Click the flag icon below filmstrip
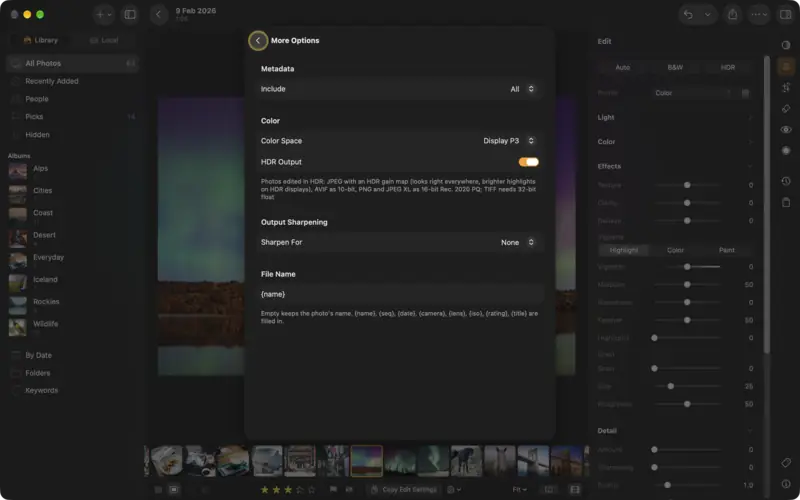The image size is (800, 500). [333, 489]
